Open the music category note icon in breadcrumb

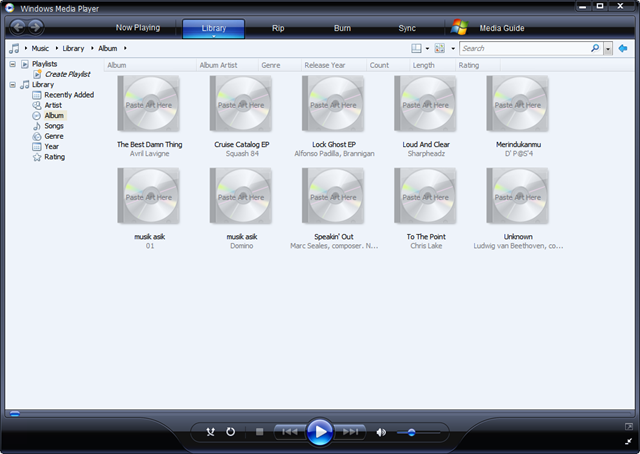tap(14, 48)
